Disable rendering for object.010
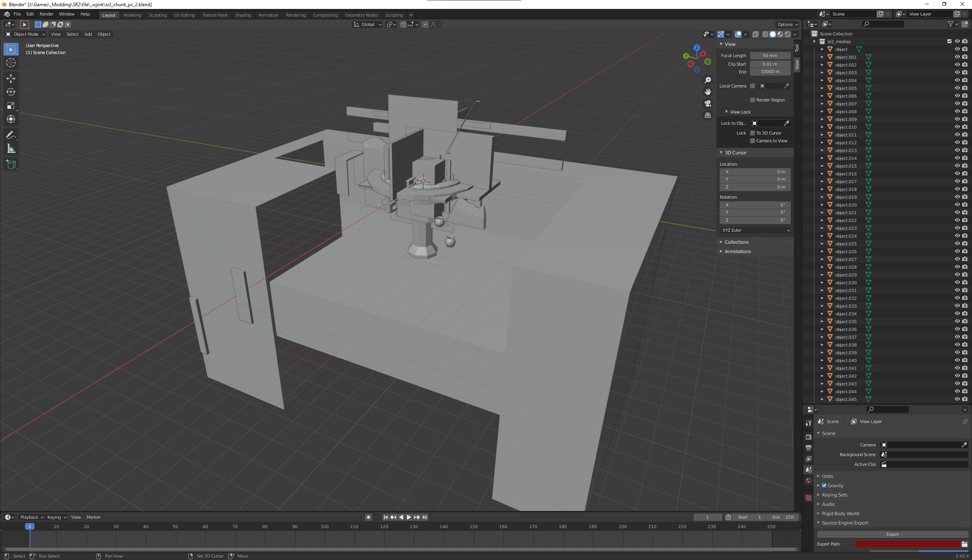The height and width of the screenshot is (560, 972). pos(965,127)
